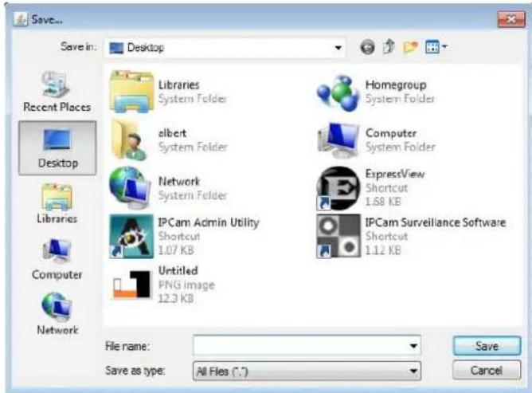Expand the File name dropdown arrow

point(413,346)
